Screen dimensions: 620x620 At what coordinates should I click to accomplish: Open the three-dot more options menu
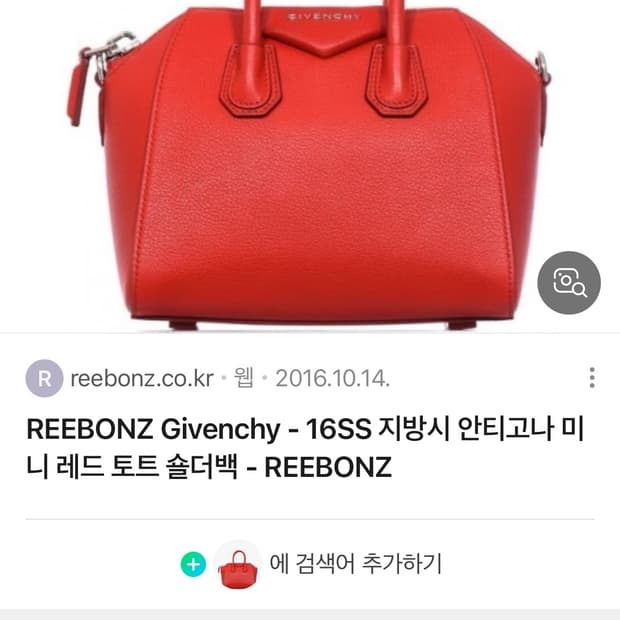592,378
